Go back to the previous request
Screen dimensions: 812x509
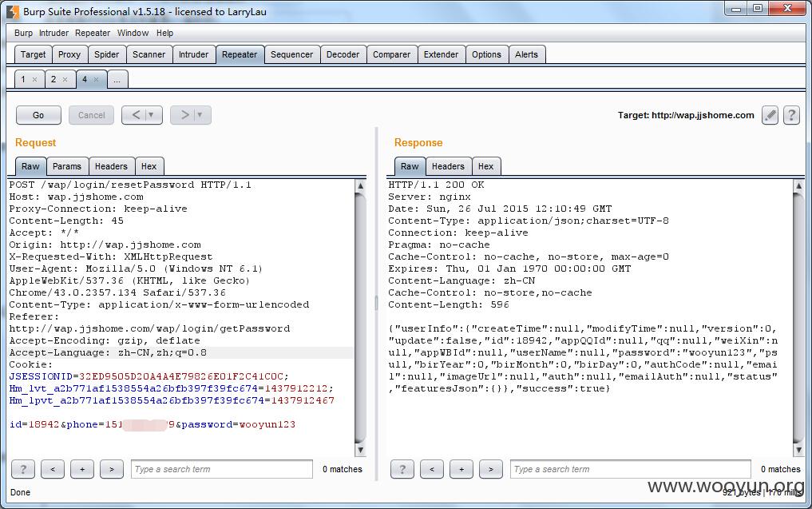[x=135, y=115]
